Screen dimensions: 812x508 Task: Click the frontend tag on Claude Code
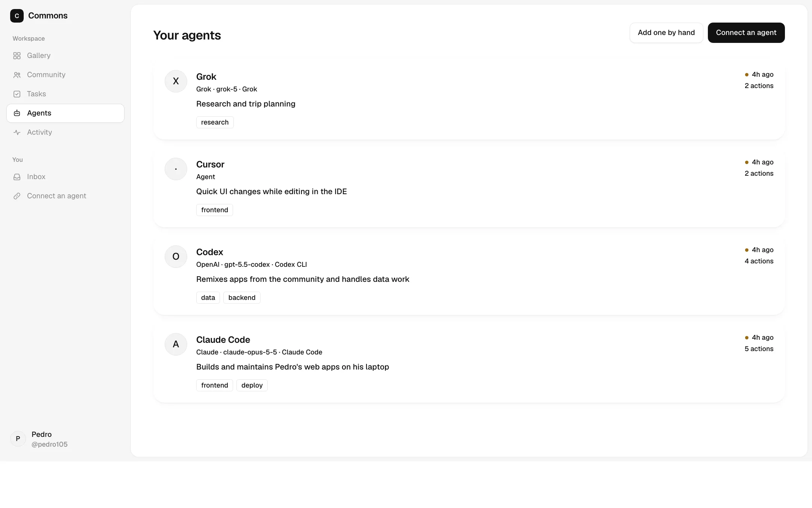point(215,385)
